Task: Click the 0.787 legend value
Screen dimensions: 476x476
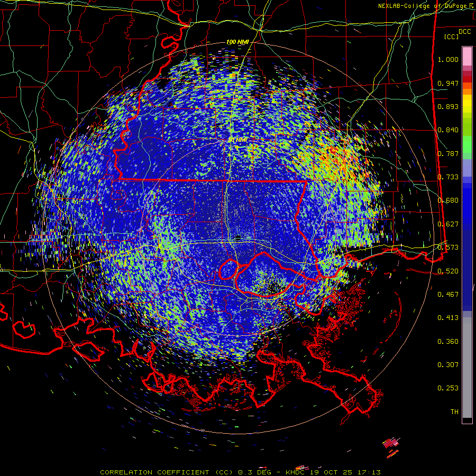Action: (448, 153)
